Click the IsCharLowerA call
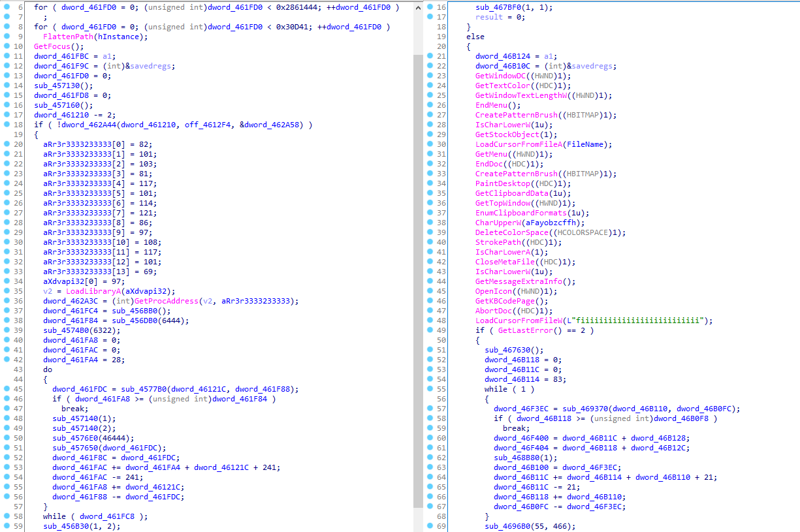The width and height of the screenshot is (800, 532). pyautogui.click(x=503, y=252)
